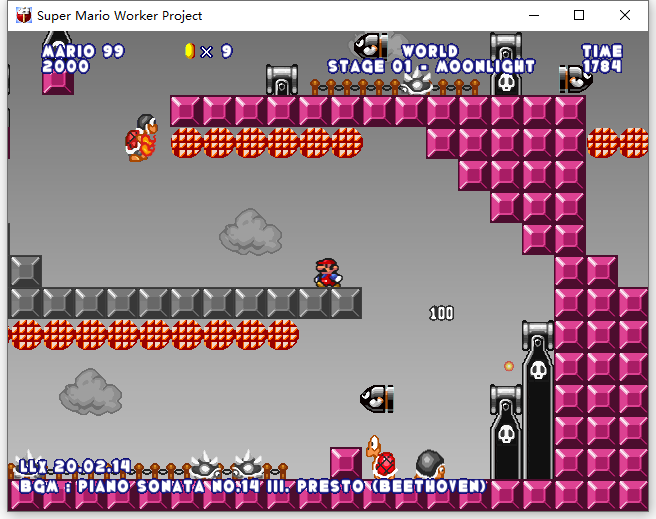
Task: Click the WORLD label in HUD
Action: tap(430, 51)
